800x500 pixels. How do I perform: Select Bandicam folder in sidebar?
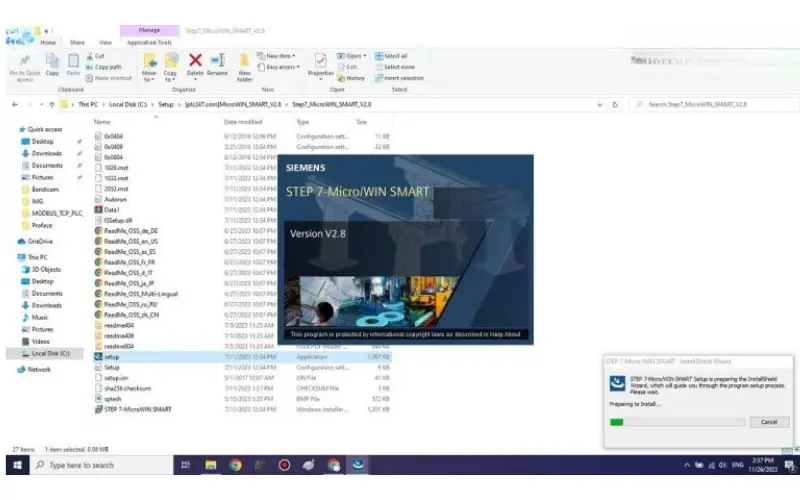point(45,189)
